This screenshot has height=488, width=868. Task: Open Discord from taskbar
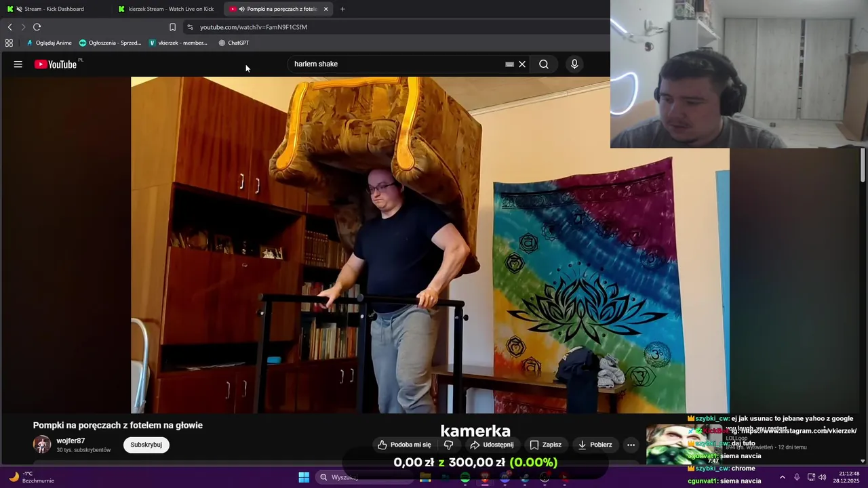(x=505, y=477)
